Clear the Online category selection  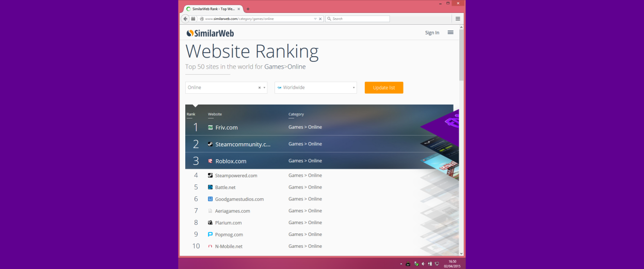point(260,88)
